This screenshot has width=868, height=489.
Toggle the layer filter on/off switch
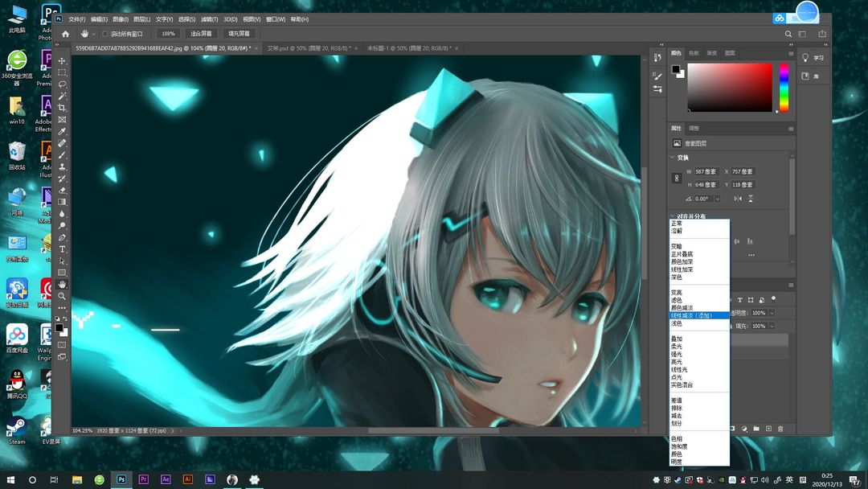[774, 299]
